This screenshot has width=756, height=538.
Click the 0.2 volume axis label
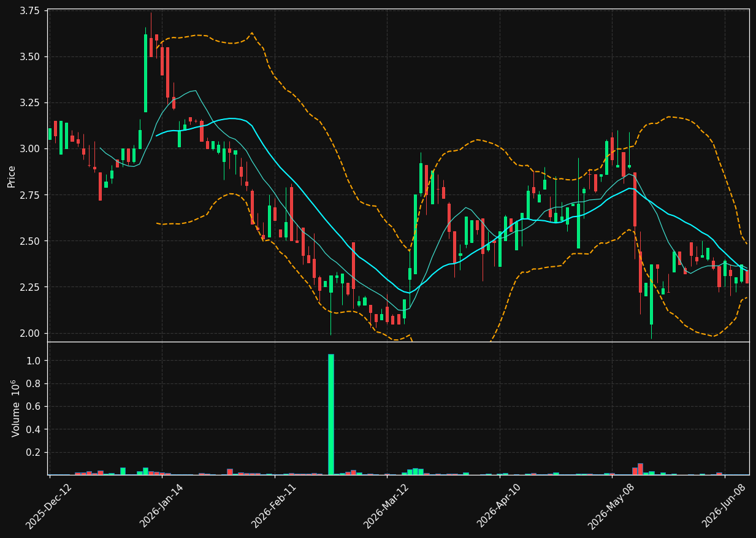(33, 453)
